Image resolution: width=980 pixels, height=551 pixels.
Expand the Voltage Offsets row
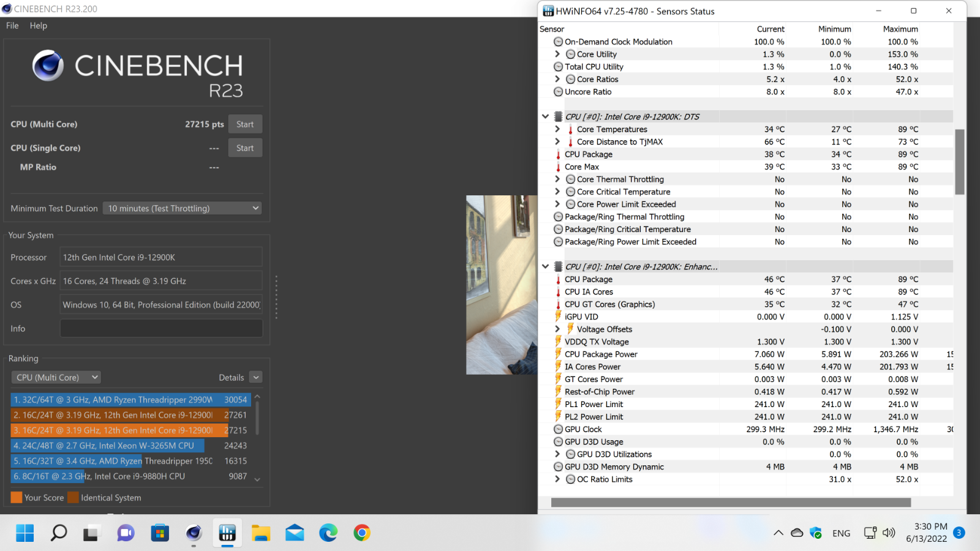pos(557,329)
